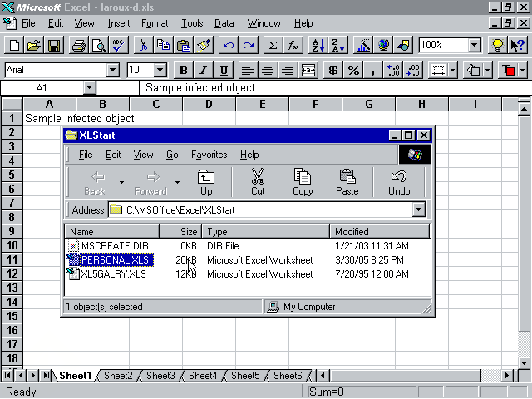Click the New Workbook icon in Excel toolbar
Image resolution: width=532 pixels, height=399 pixels.
[14, 45]
